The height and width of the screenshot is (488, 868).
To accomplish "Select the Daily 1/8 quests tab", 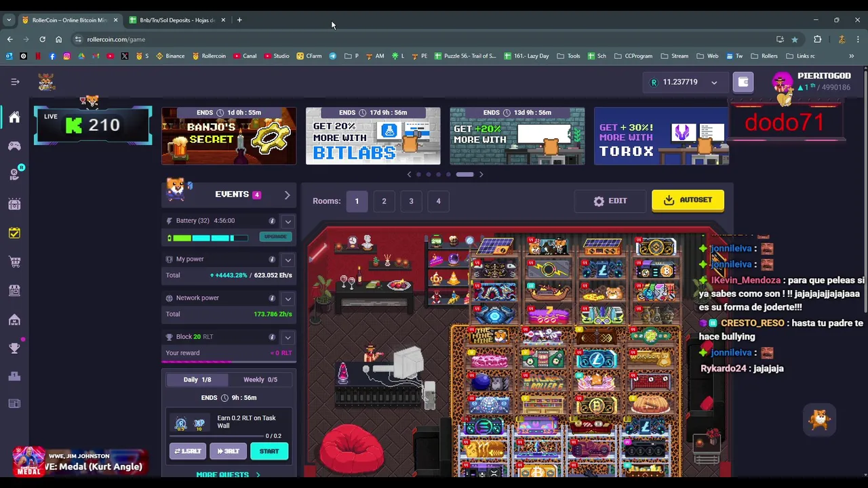I will coord(197,380).
